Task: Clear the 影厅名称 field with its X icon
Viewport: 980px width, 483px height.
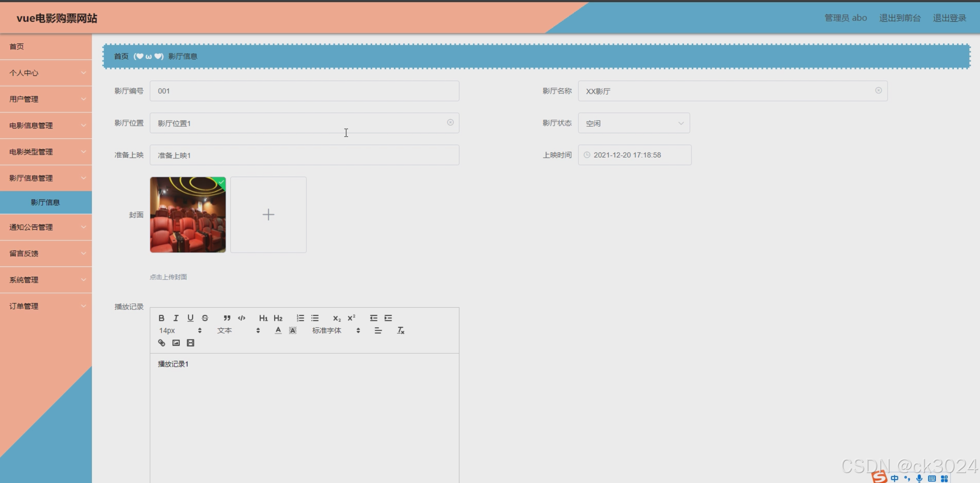Action: click(878, 91)
